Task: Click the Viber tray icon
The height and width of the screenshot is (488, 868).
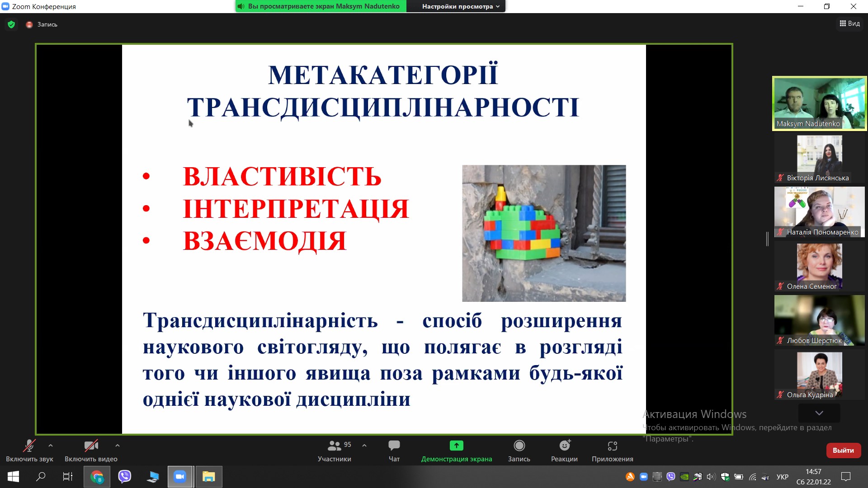Action: [x=671, y=477]
